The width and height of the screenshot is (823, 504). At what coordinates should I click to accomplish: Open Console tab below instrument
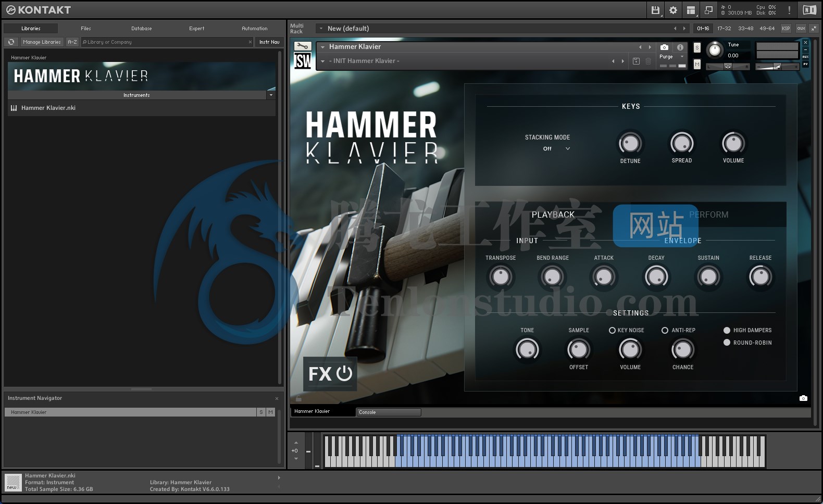coord(389,412)
